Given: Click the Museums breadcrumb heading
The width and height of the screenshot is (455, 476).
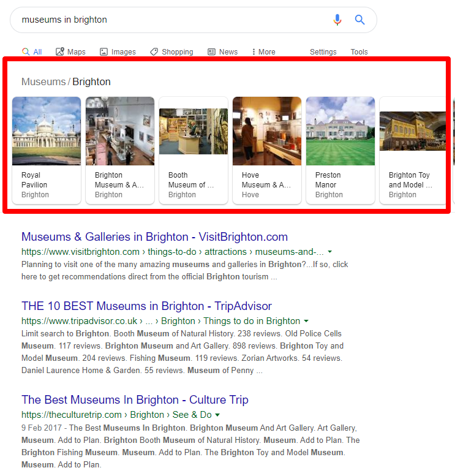Looking at the screenshot, I should (43, 81).
